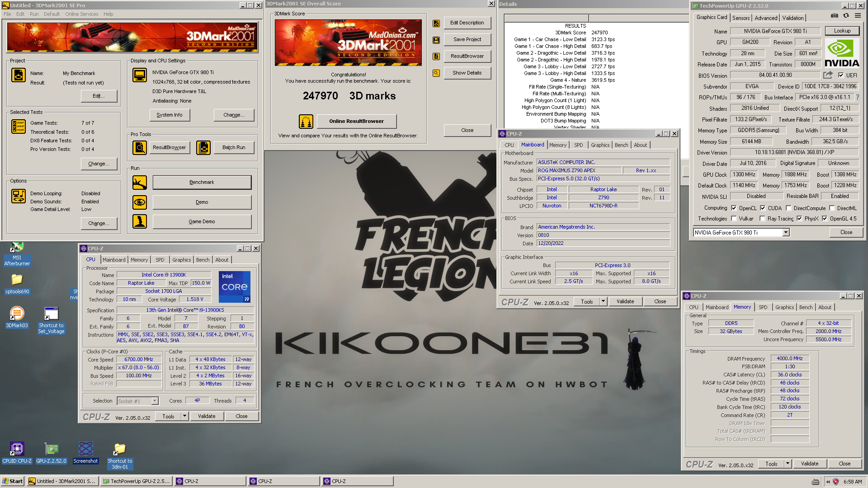Click the Bus Interface question mark in GPU-Z
868x488 pixels.
pyautogui.click(x=858, y=97)
